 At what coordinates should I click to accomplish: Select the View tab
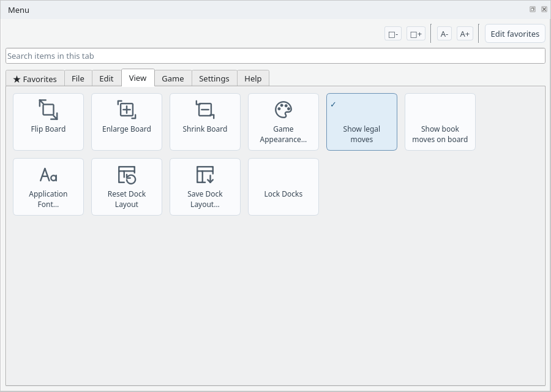click(138, 78)
